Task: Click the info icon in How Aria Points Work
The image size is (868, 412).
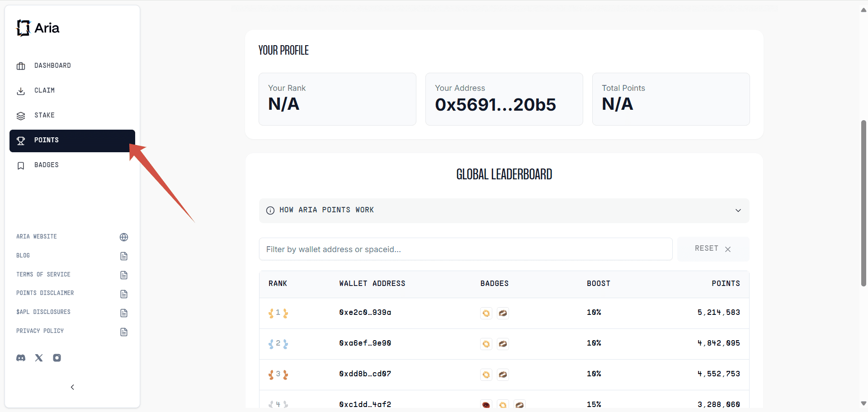Action: point(270,211)
